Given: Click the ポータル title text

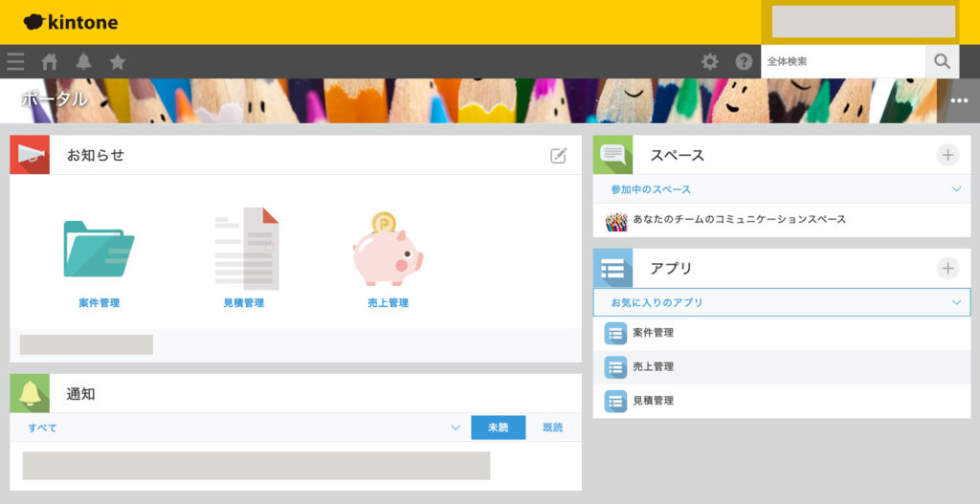Looking at the screenshot, I should 55,99.
